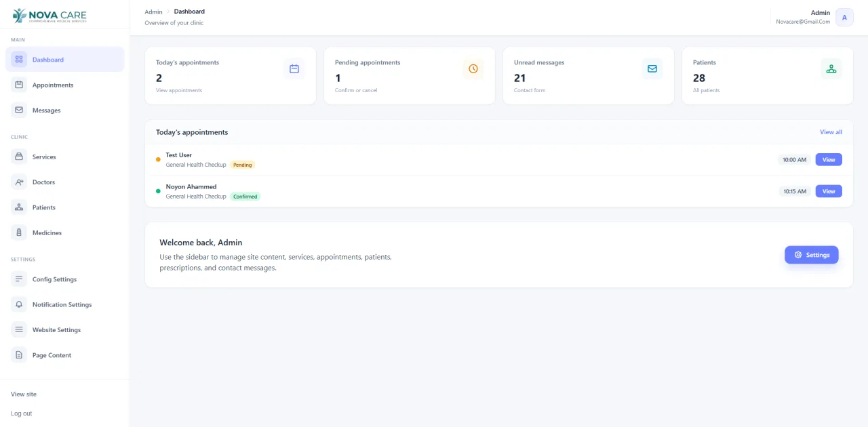Click the Page Content document icon

click(19, 355)
